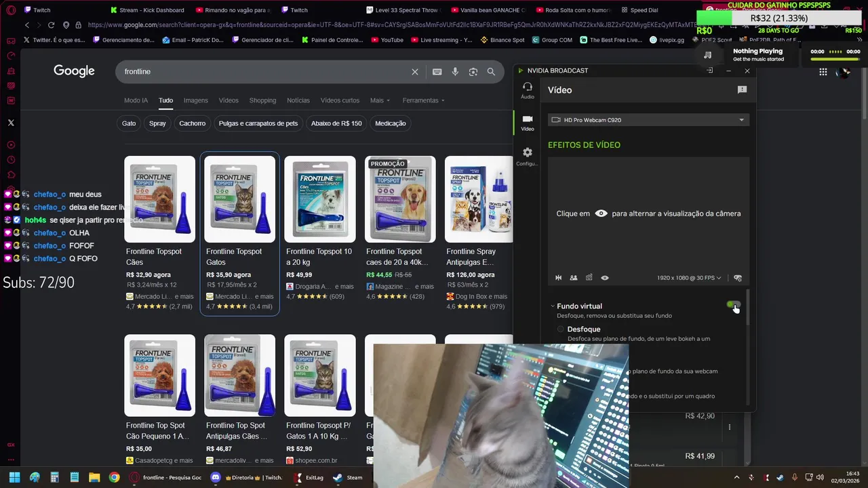Open the Shopping tab
The height and width of the screenshot is (488, 868).
point(262,100)
